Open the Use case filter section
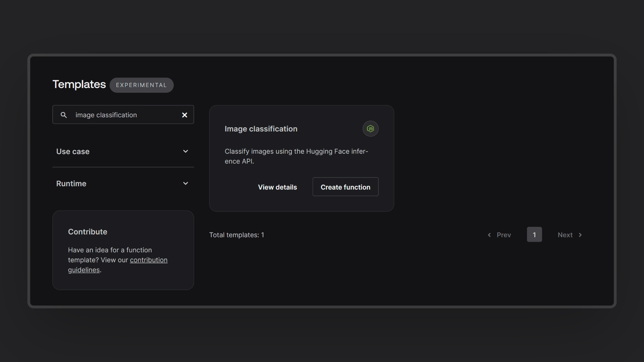644x362 pixels. (x=73, y=151)
